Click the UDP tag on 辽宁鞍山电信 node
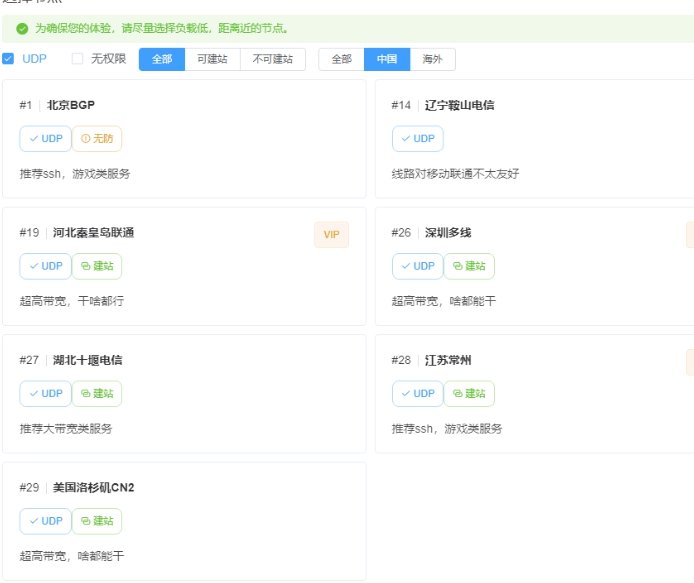This screenshot has width=694, height=583. point(418,138)
